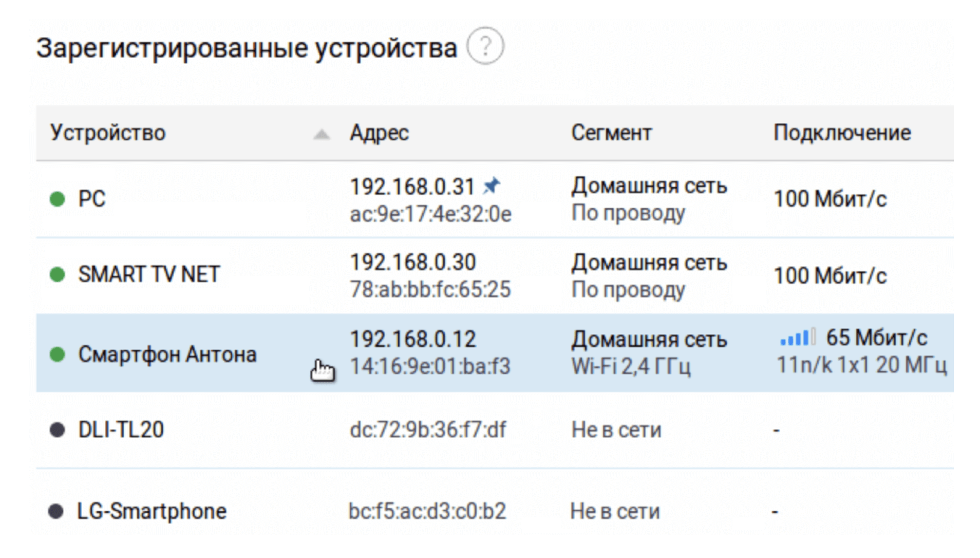Sort by the Подключение column header

pyautogui.click(x=842, y=133)
